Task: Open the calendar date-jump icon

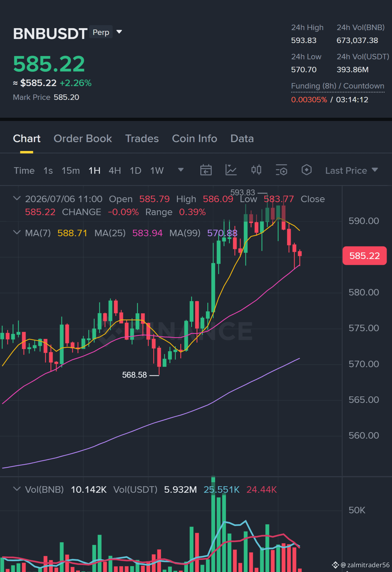Action: [x=206, y=170]
